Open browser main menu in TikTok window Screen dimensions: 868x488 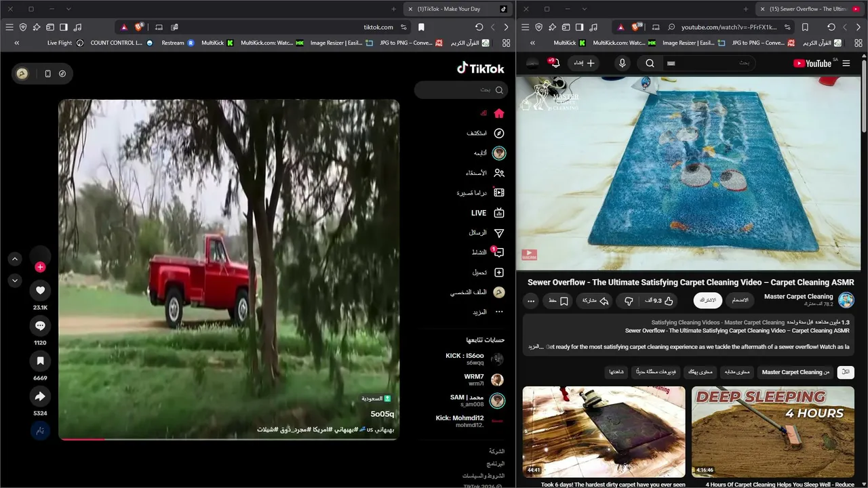pyautogui.click(x=9, y=27)
